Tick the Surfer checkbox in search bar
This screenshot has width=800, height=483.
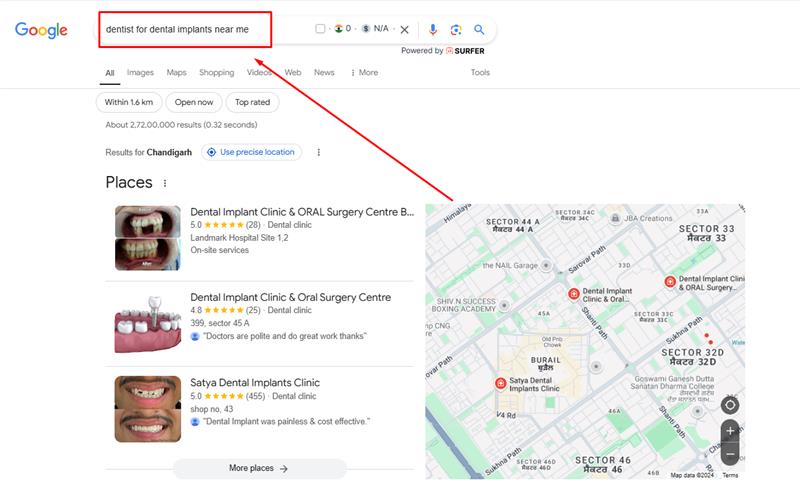320,29
